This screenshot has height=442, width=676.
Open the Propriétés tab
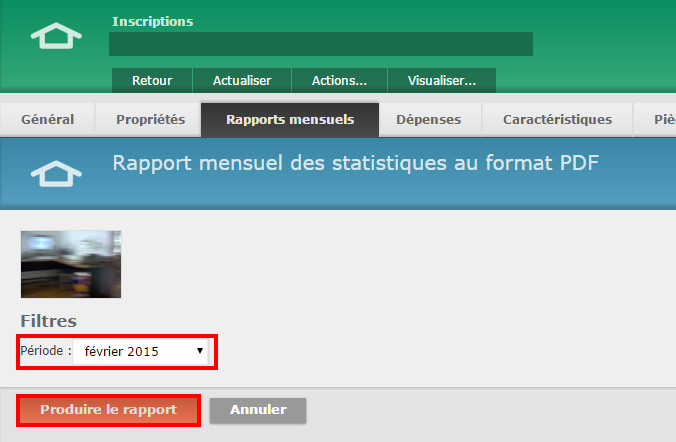tap(150, 120)
